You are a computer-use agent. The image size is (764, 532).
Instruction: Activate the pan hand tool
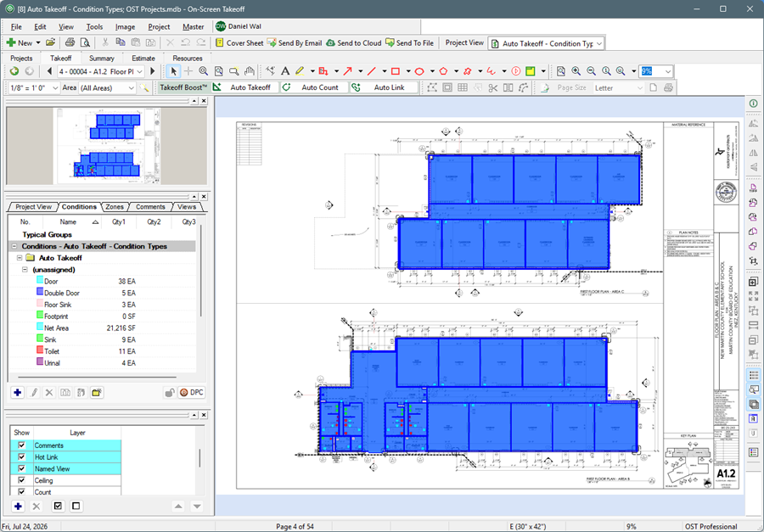pos(249,71)
